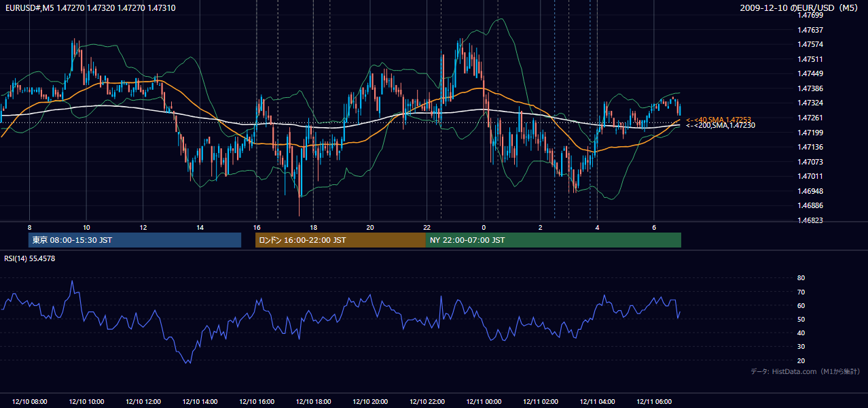Click price axis value 1.47637
The height and width of the screenshot is (408, 868).
(x=810, y=30)
